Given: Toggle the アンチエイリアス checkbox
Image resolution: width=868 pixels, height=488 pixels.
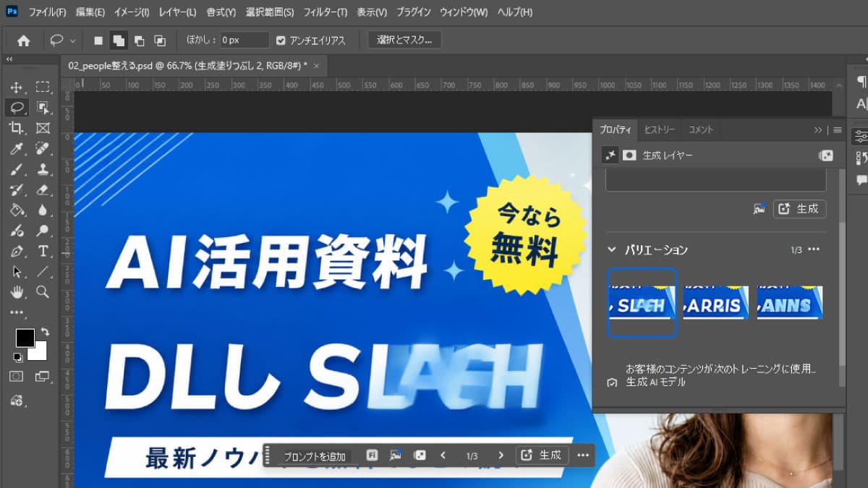Looking at the screenshot, I should [x=281, y=40].
